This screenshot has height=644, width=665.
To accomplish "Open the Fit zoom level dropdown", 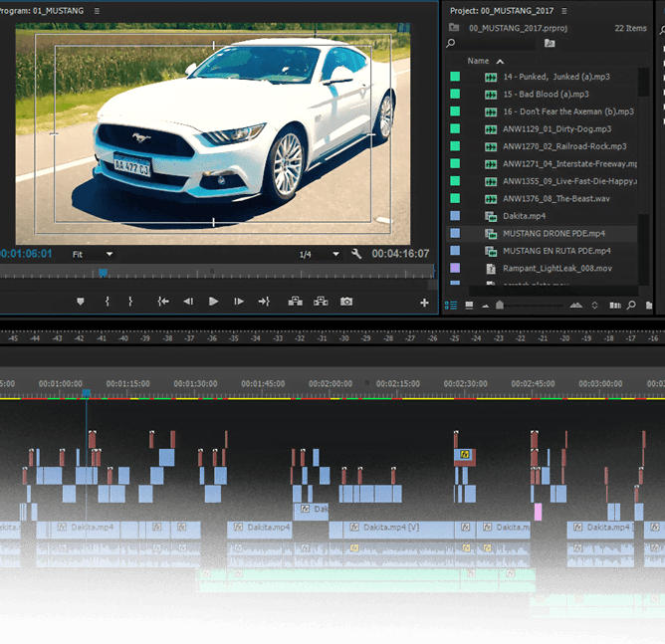I will [93, 255].
